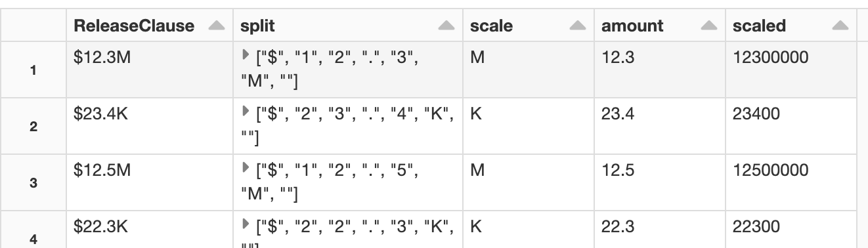Sort by the split column arrow

[446, 26]
